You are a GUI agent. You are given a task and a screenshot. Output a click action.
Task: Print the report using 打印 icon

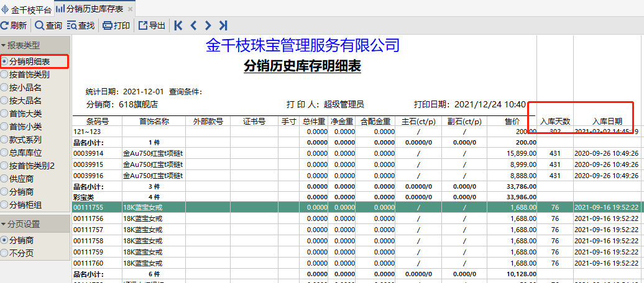(107, 25)
